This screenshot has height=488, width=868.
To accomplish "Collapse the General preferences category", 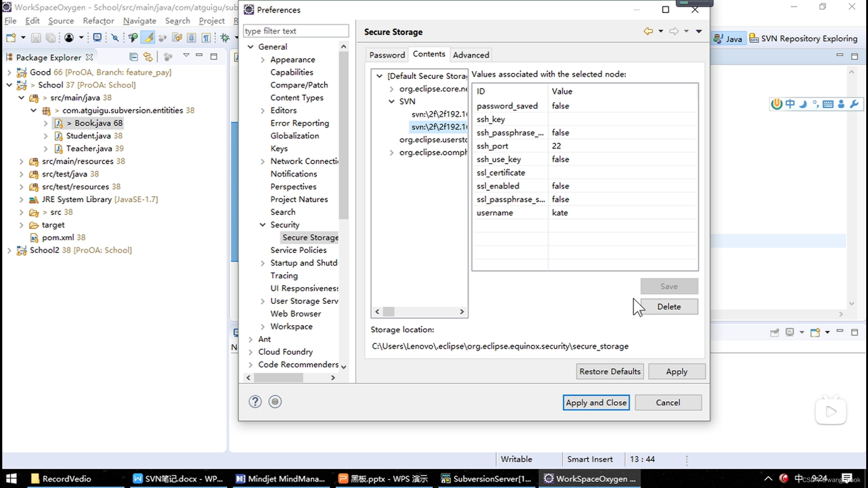I will 250,47.
